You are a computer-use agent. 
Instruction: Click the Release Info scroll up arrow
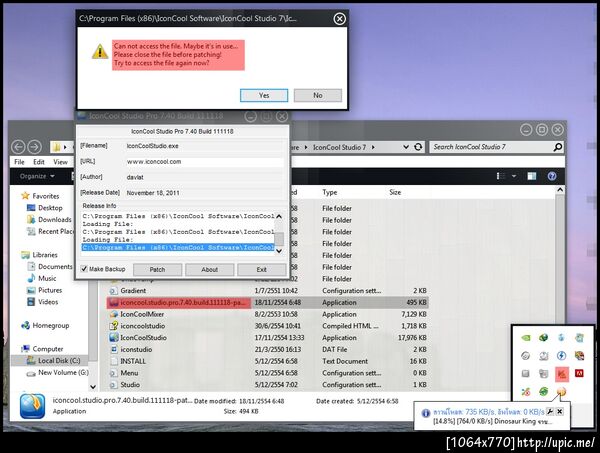[279, 217]
